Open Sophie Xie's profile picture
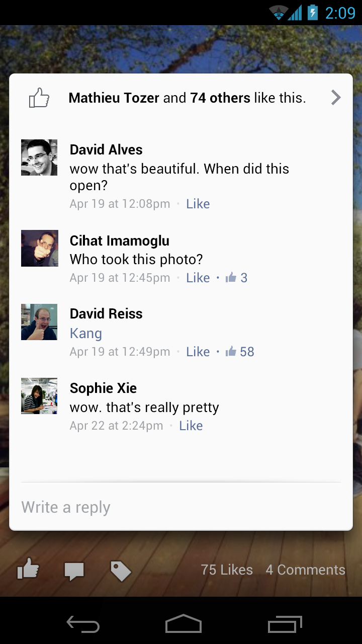The height and width of the screenshot is (644, 362). coord(39,396)
